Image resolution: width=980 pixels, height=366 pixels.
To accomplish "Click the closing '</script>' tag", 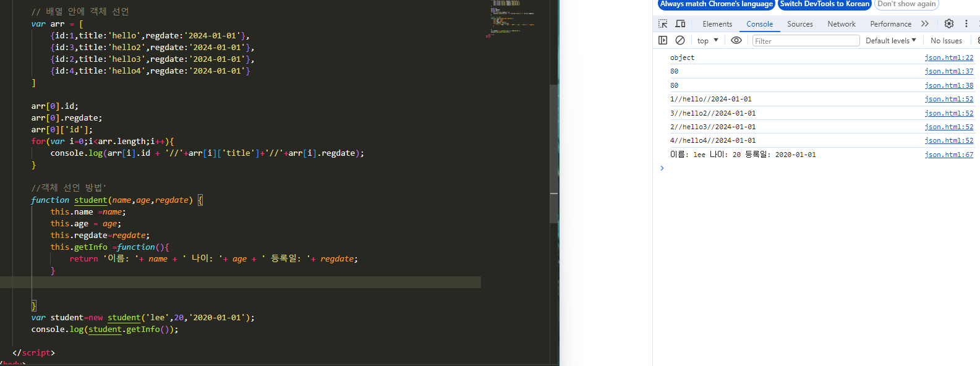I will point(33,353).
